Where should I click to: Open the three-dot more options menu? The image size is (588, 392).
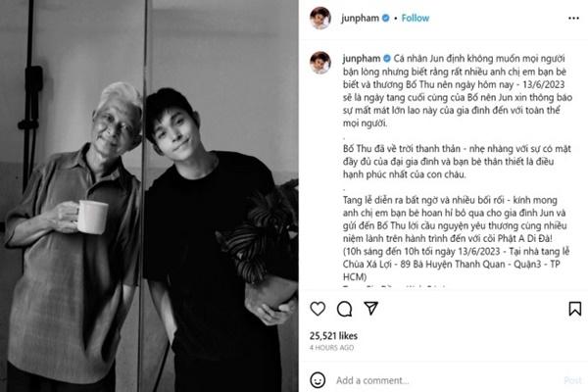[573, 18]
